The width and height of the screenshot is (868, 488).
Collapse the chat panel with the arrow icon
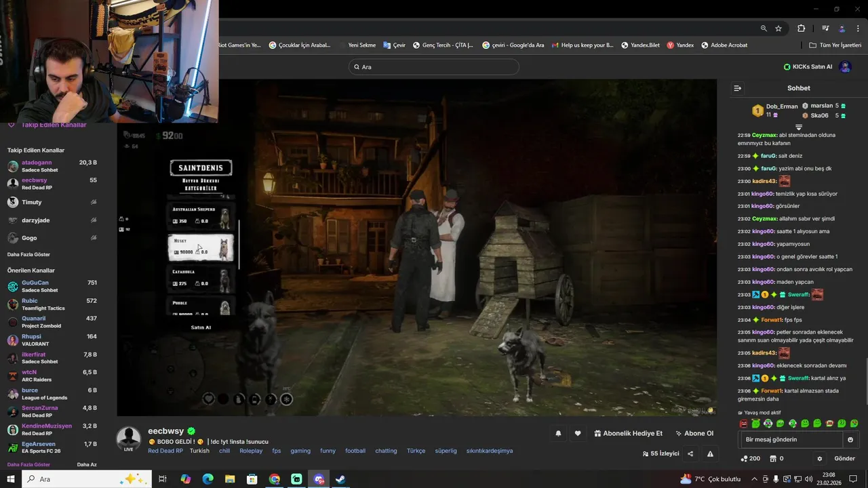pyautogui.click(x=738, y=88)
